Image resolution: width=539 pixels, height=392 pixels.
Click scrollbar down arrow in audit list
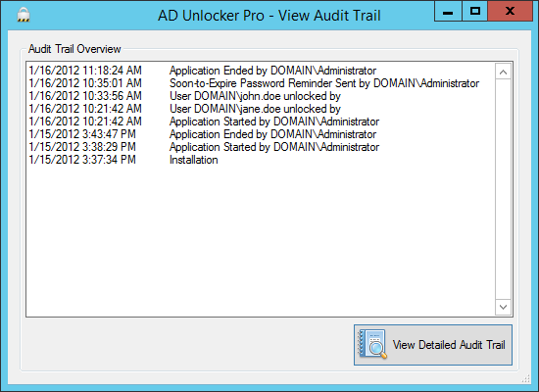[503, 307]
